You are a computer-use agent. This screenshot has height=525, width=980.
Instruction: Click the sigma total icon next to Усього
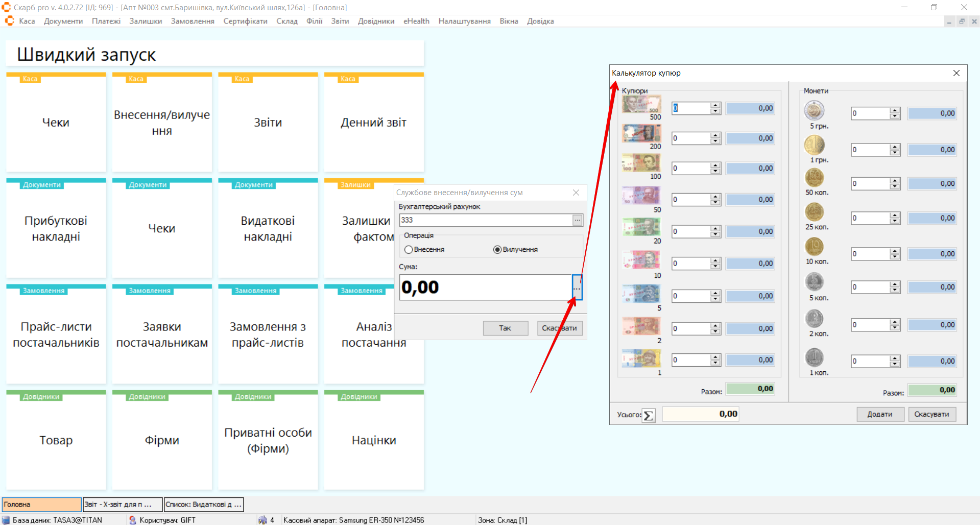pyautogui.click(x=648, y=415)
